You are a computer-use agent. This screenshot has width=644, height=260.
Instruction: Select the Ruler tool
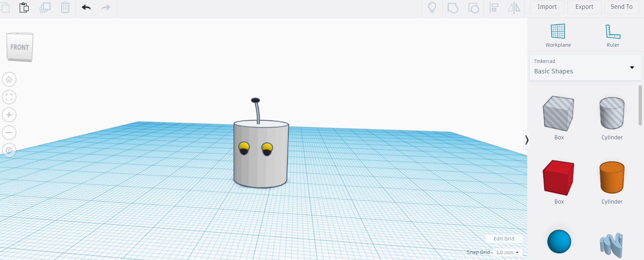tap(613, 35)
